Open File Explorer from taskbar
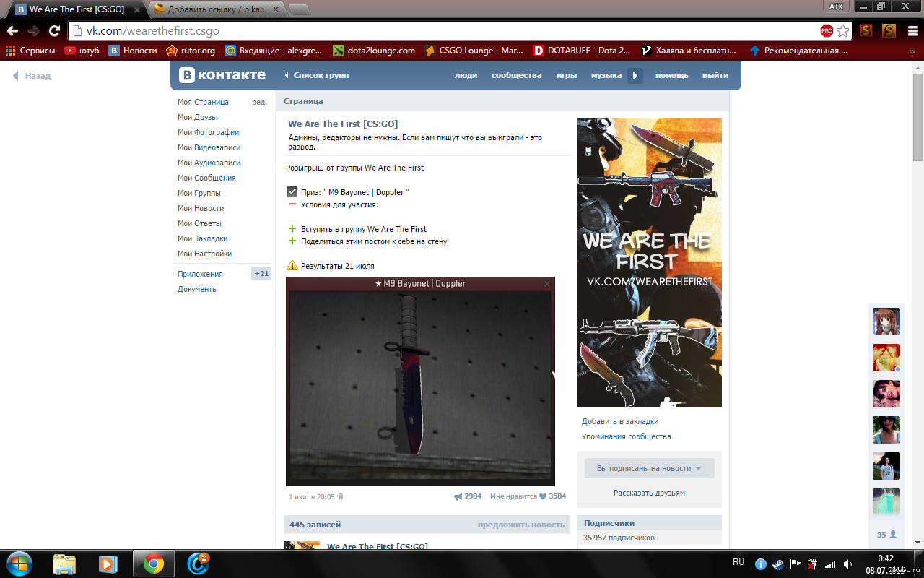This screenshot has width=924, height=578. [x=64, y=564]
